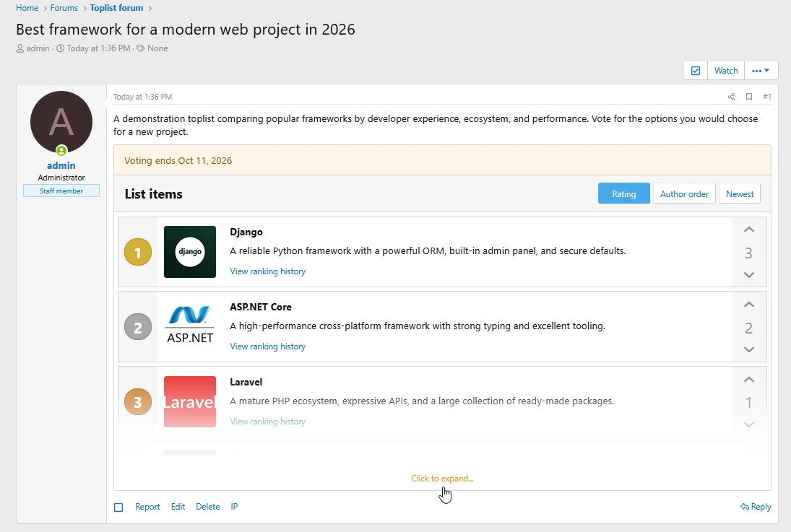Tick the post selection checkbox
The image size is (791, 532).
(x=118, y=507)
